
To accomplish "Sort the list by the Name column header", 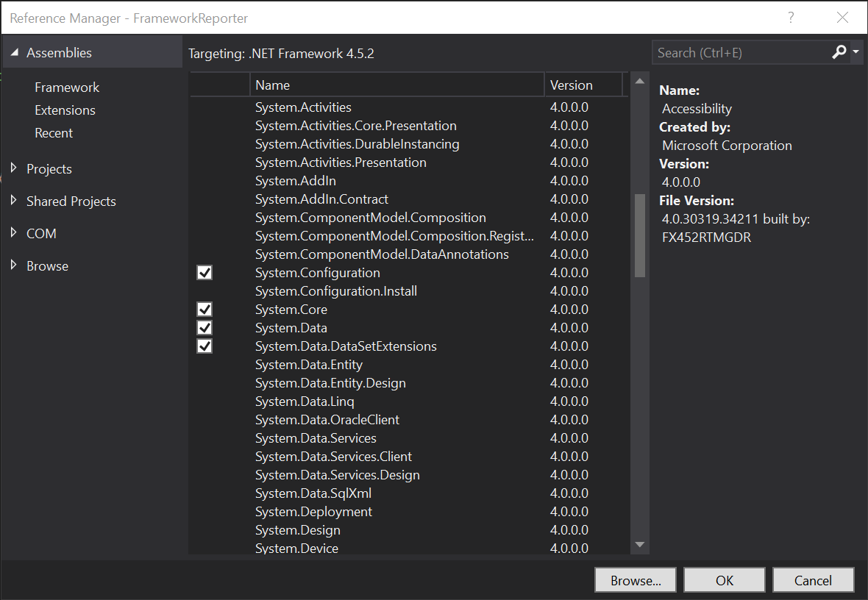I will coord(397,85).
